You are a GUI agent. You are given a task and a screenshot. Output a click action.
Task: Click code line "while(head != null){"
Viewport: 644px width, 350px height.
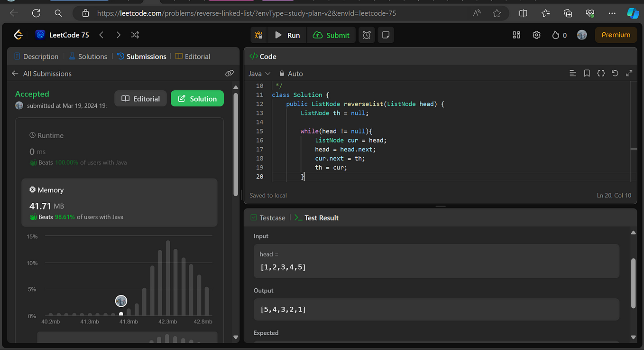pos(337,131)
